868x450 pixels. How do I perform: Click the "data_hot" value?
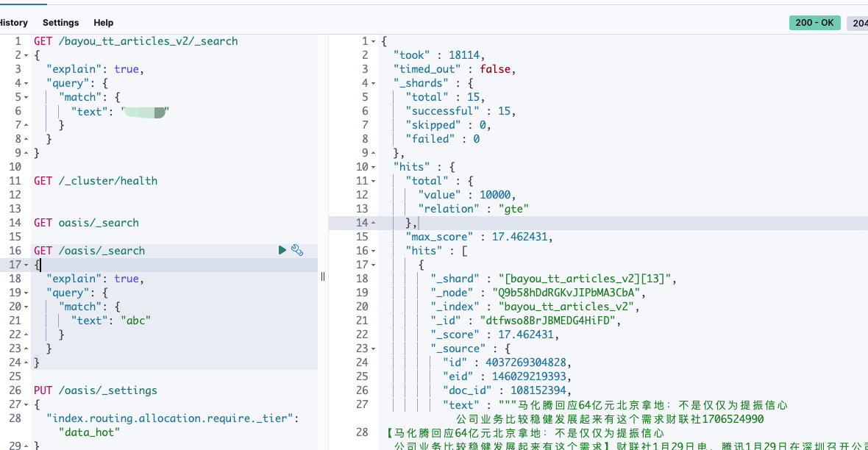pyautogui.click(x=88, y=432)
